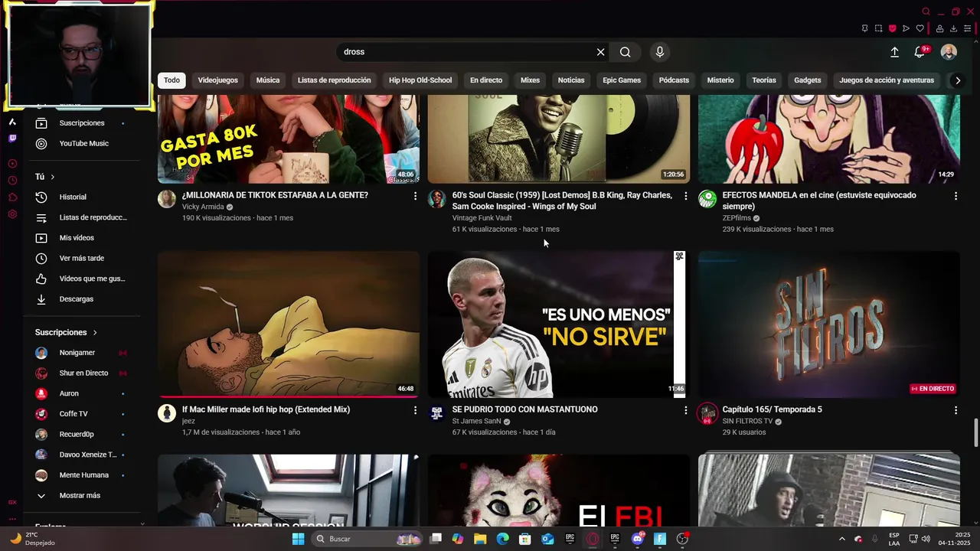Open more options for Capítulo 165/ Temporada 5
The width and height of the screenshot is (980, 551).
[955, 411]
